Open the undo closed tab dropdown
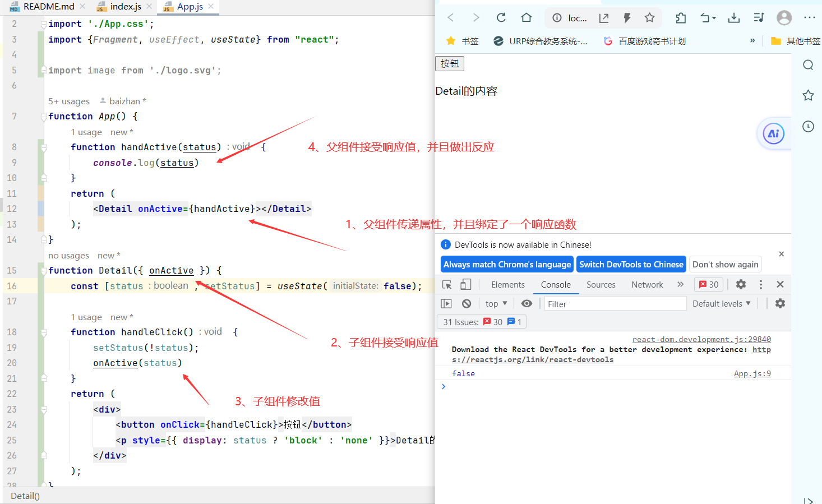Viewport: 822px width, 504px height. [708, 18]
